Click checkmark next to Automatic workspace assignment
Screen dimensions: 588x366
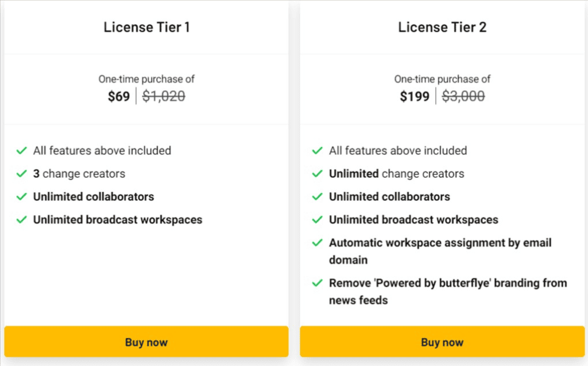coord(317,243)
